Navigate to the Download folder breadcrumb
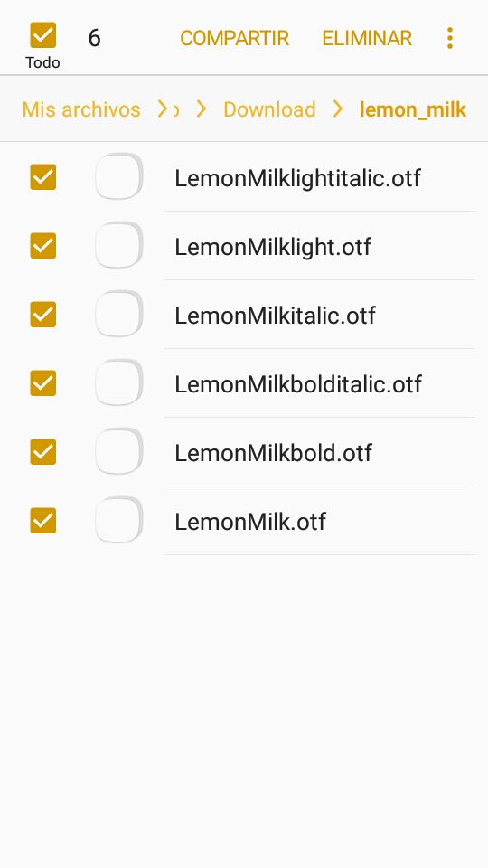Image resolution: width=488 pixels, height=868 pixels. click(269, 109)
